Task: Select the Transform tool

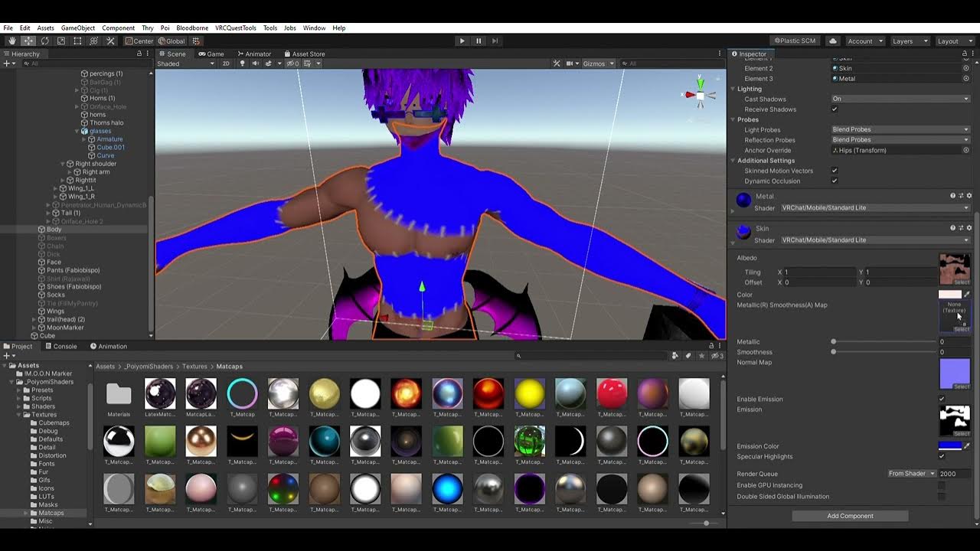Action: pos(94,41)
